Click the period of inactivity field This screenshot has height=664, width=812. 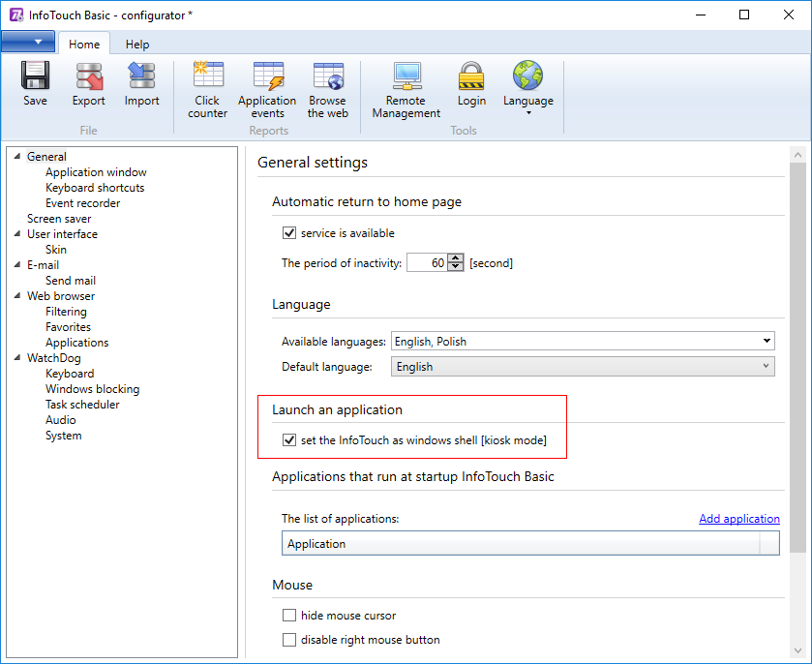click(427, 262)
